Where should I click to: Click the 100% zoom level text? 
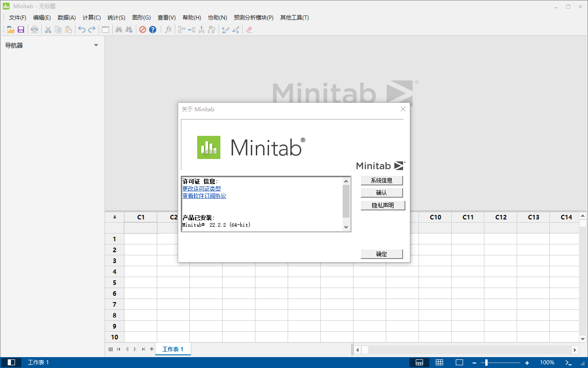[547, 363]
